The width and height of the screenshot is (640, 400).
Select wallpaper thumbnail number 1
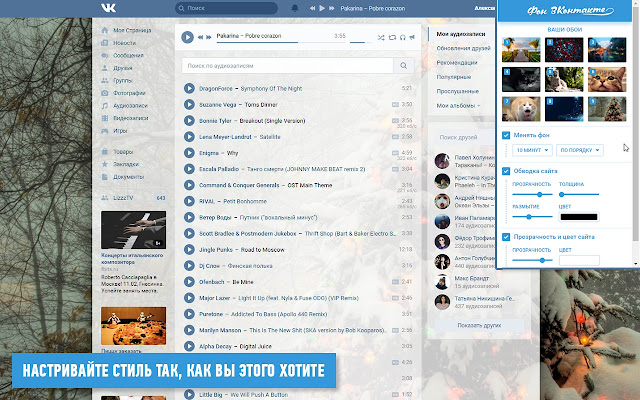pos(521,50)
